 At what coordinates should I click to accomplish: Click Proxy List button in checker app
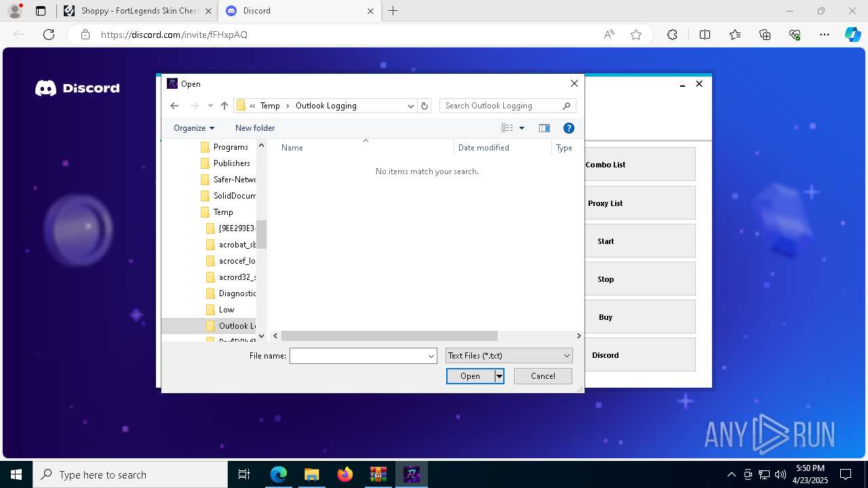[640, 203]
